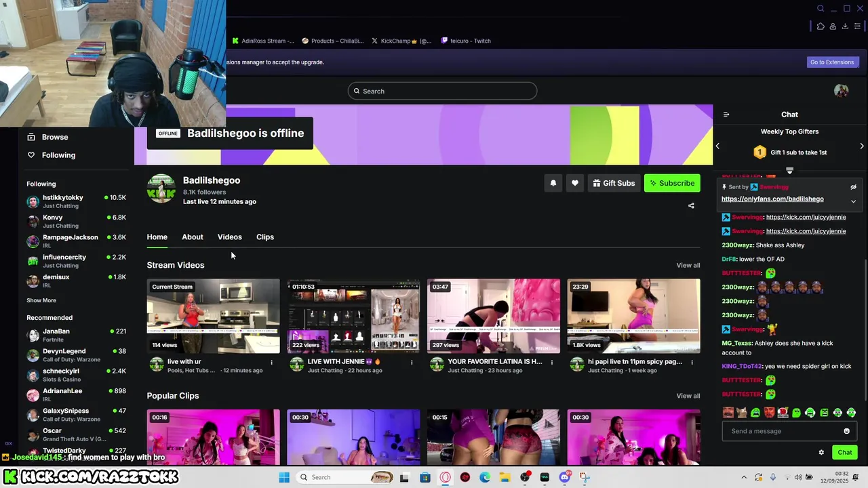Click the notification bell for Badlilshegoo
The width and height of the screenshot is (868, 488).
[553, 183]
